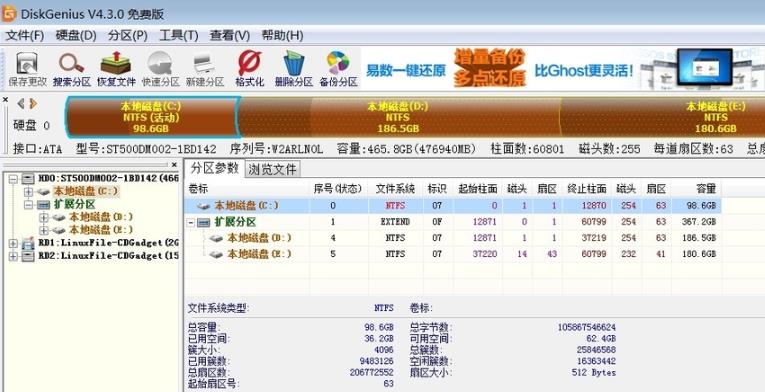Viewport: 765px width, 392px height.
Task: Click drive icon of 本地磁盘(D:) table row
Action: pos(217,239)
